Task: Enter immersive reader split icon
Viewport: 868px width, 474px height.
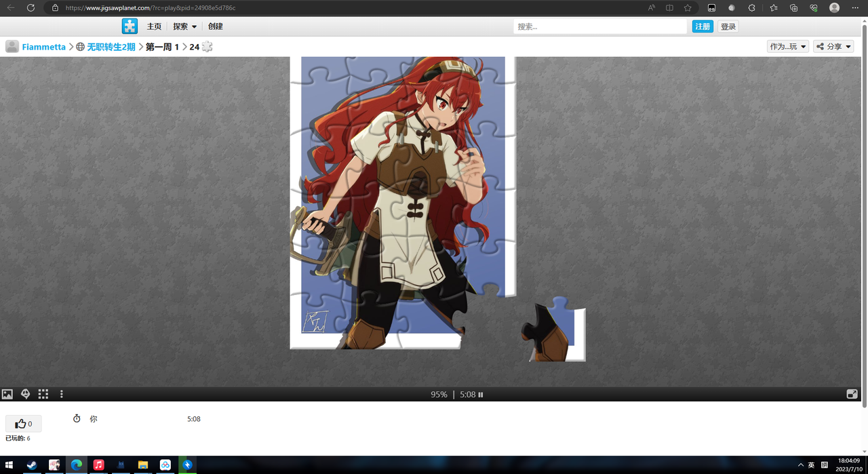Action: tap(669, 8)
